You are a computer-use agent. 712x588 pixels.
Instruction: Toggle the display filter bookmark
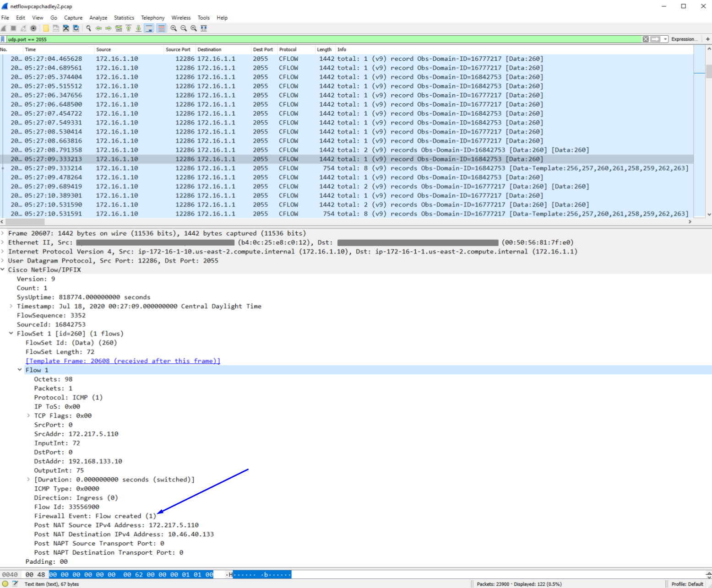coord(3,39)
